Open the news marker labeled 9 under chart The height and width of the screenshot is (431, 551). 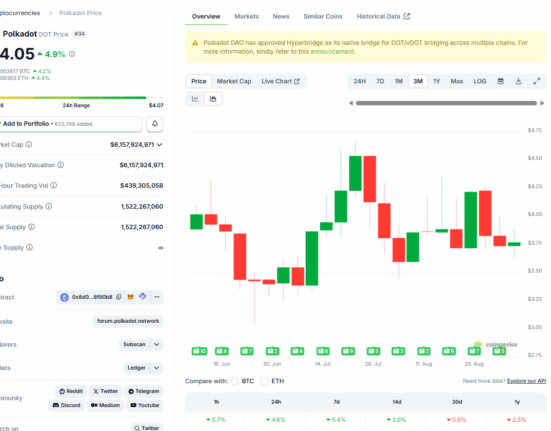tap(348, 351)
